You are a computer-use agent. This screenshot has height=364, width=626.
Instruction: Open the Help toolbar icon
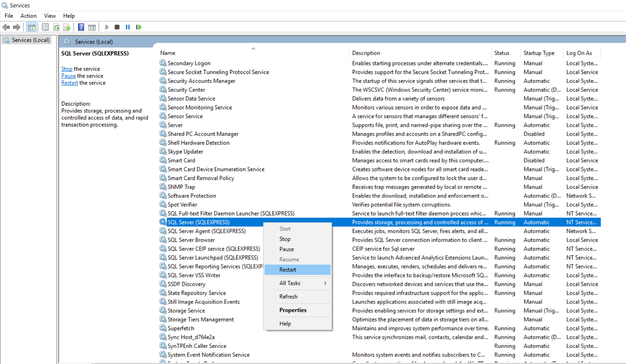point(81,27)
